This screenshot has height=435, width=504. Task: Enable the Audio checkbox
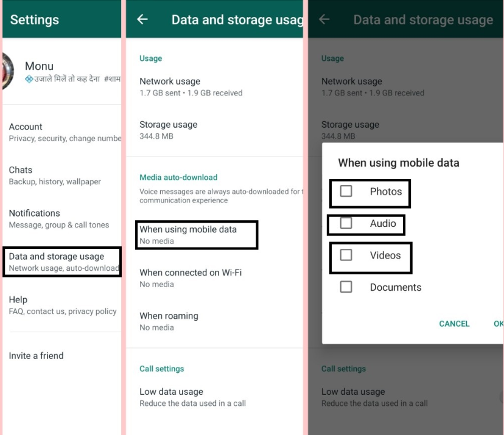coord(345,224)
